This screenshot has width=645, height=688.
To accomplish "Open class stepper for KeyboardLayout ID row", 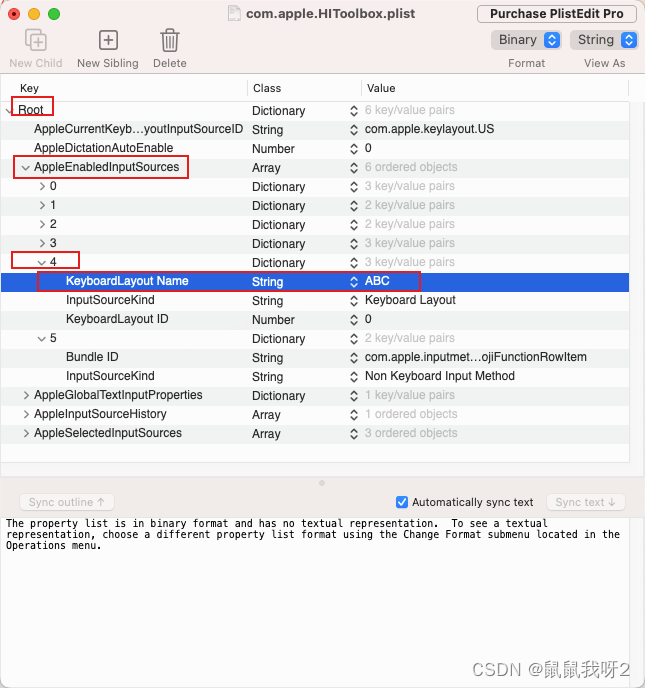I will (x=354, y=319).
